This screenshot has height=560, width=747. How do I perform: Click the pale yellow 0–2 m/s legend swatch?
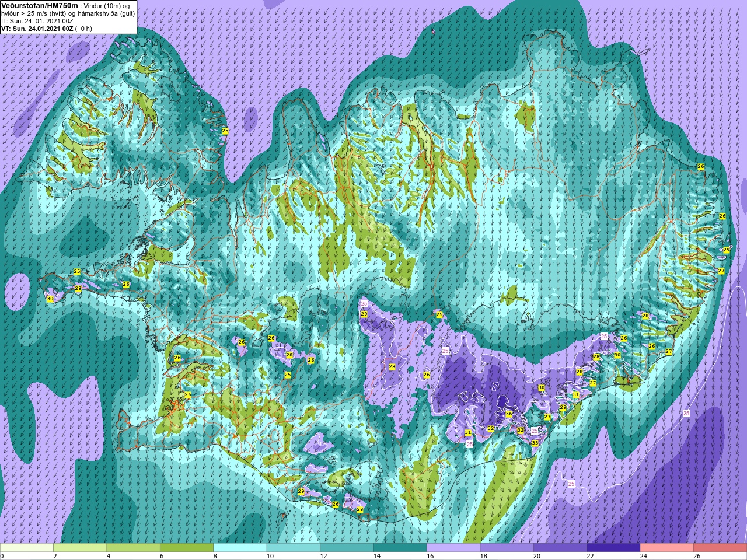click(x=27, y=548)
